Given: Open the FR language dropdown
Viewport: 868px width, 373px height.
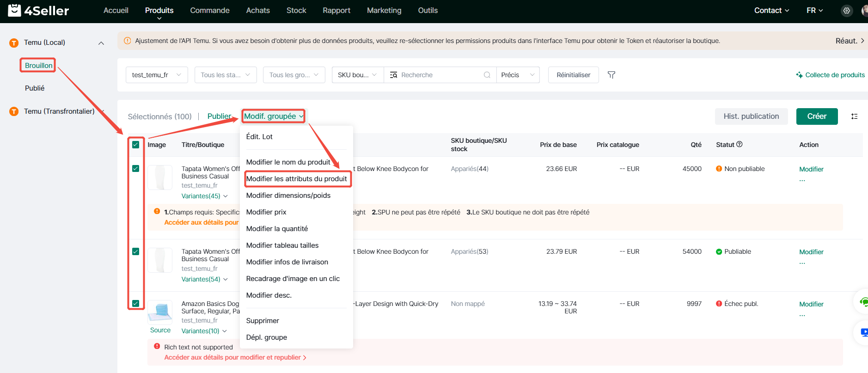Looking at the screenshot, I should [814, 11].
